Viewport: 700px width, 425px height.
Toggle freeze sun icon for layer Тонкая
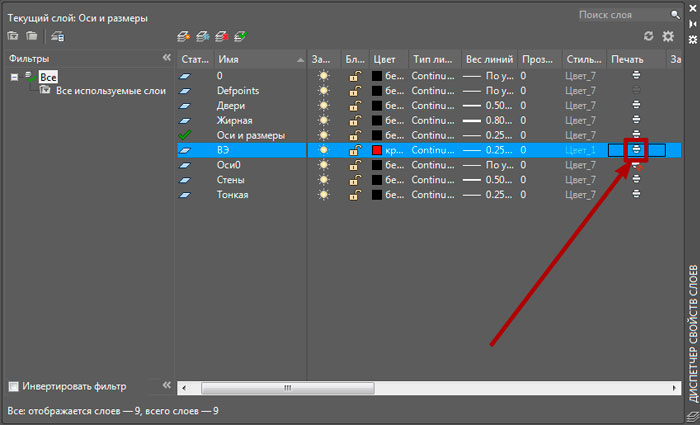click(x=324, y=195)
